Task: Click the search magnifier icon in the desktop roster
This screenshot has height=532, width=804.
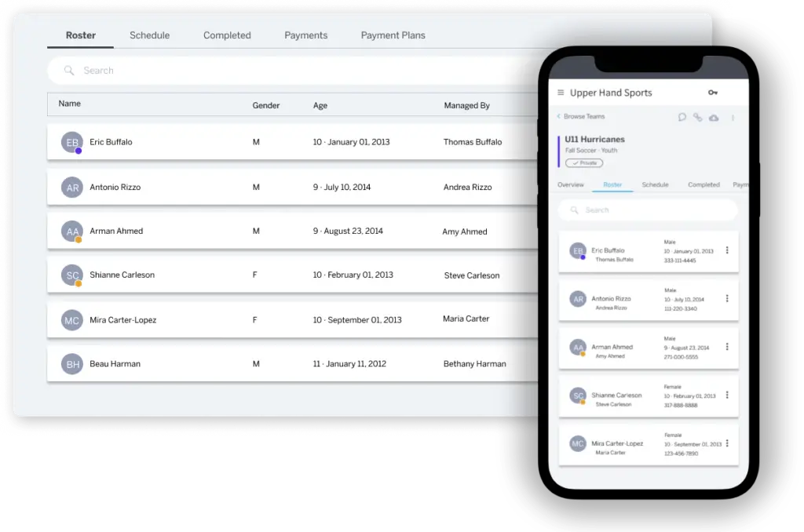Action: [x=70, y=70]
